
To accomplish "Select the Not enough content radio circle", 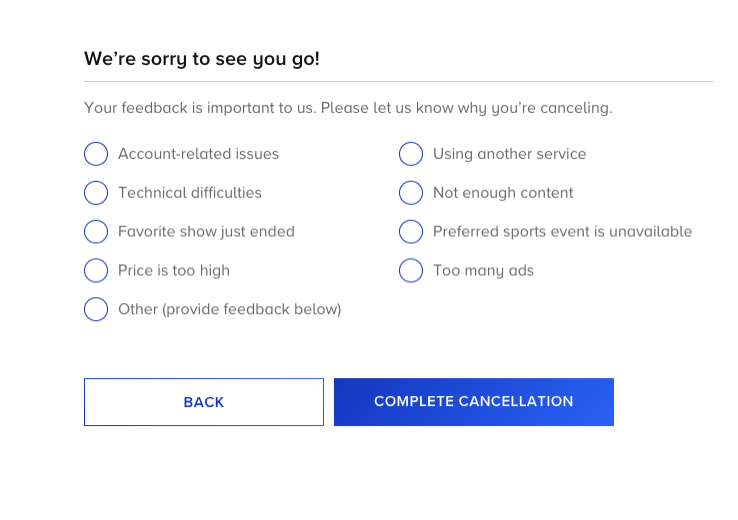I will click(x=411, y=193).
